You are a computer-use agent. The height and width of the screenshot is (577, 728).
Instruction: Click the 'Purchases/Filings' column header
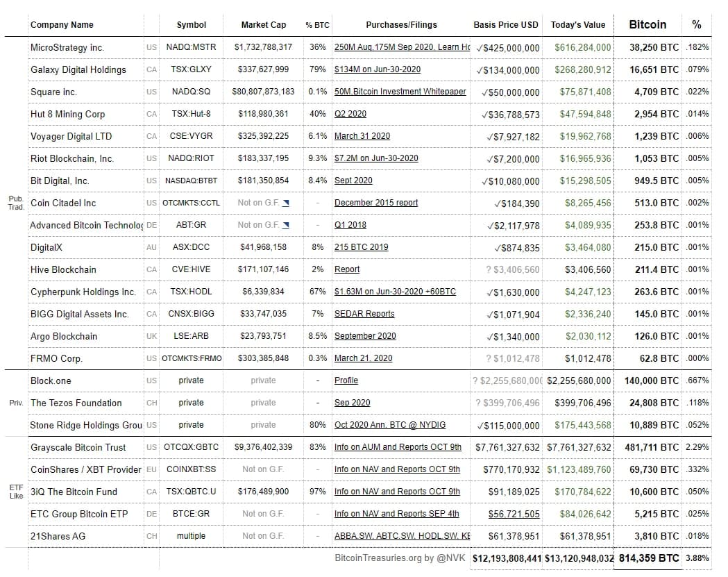pyautogui.click(x=402, y=24)
